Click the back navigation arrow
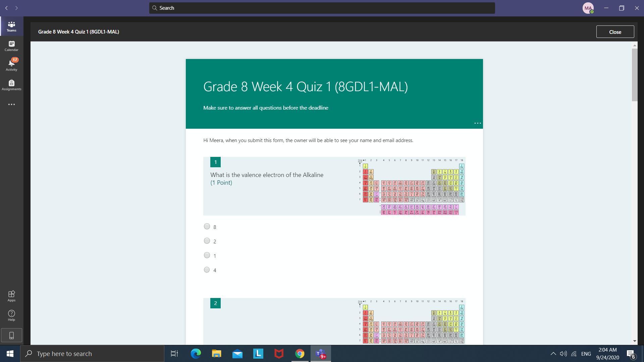 tap(6, 8)
